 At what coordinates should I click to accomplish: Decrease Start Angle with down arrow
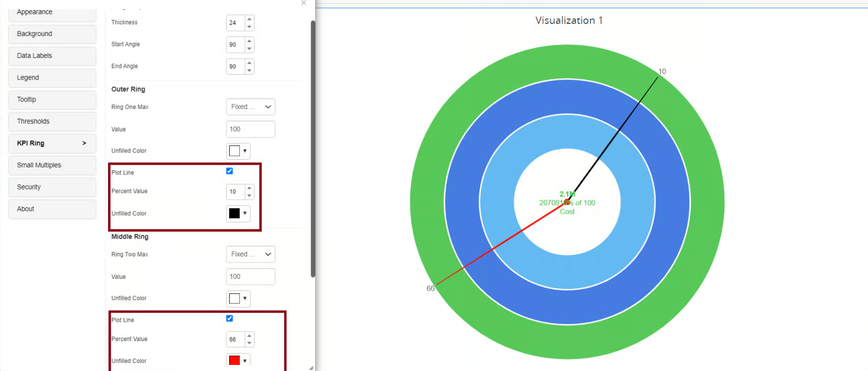pyautogui.click(x=249, y=49)
